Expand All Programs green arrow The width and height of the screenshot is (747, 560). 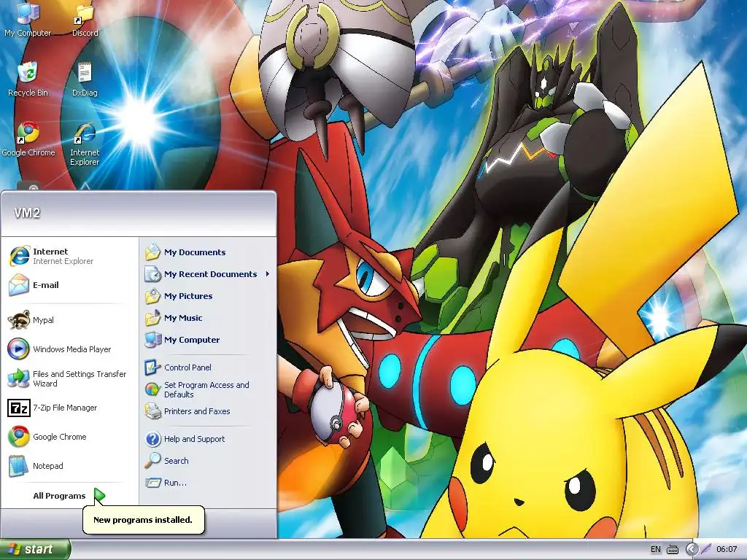(x=99, y=496)
